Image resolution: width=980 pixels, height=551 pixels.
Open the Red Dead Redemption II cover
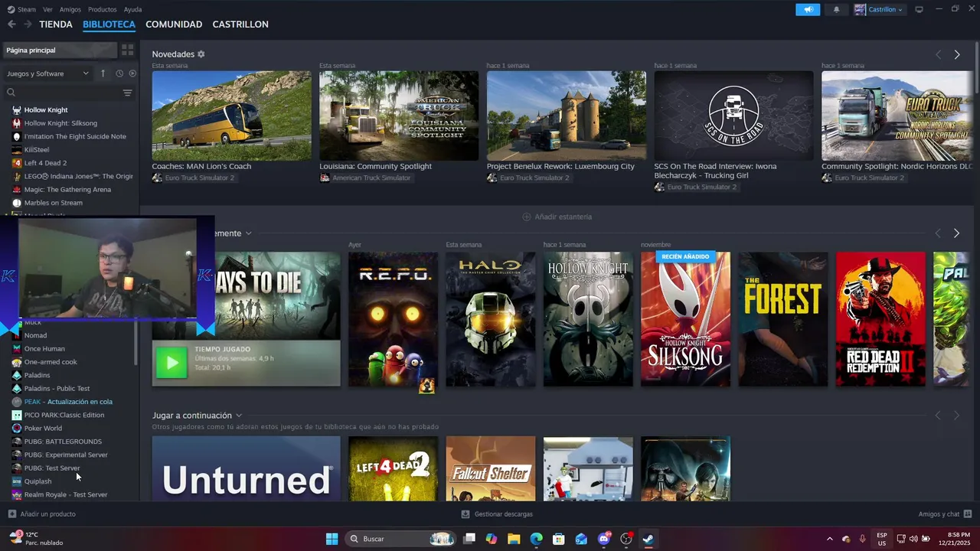pos(880,319)
